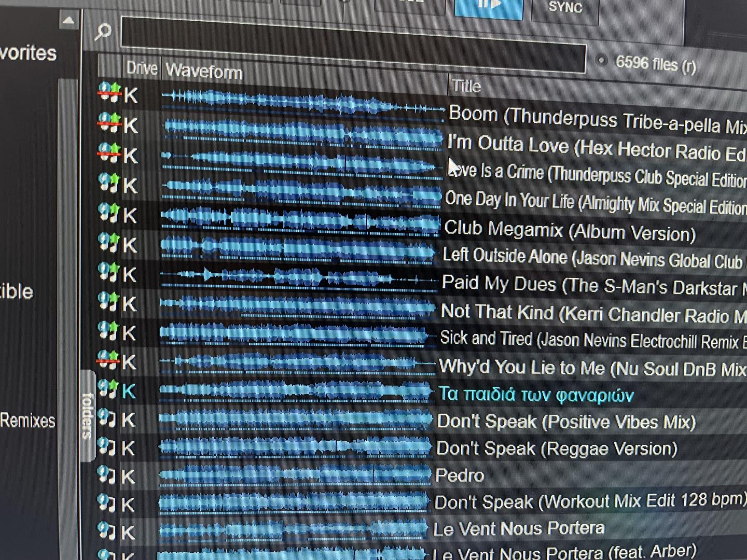Toggle the dot option beside 6596 files
Screen dimensions: 747x560
pos(602,60)
